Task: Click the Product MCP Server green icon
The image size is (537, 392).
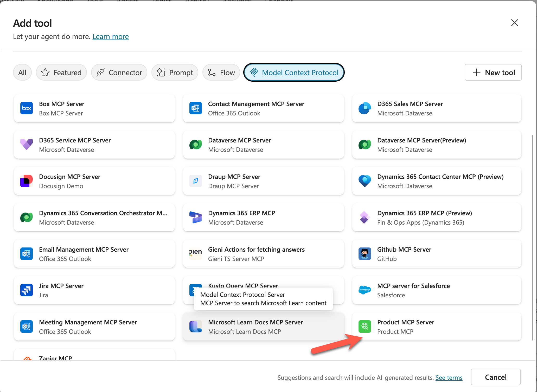Action: 365,326
